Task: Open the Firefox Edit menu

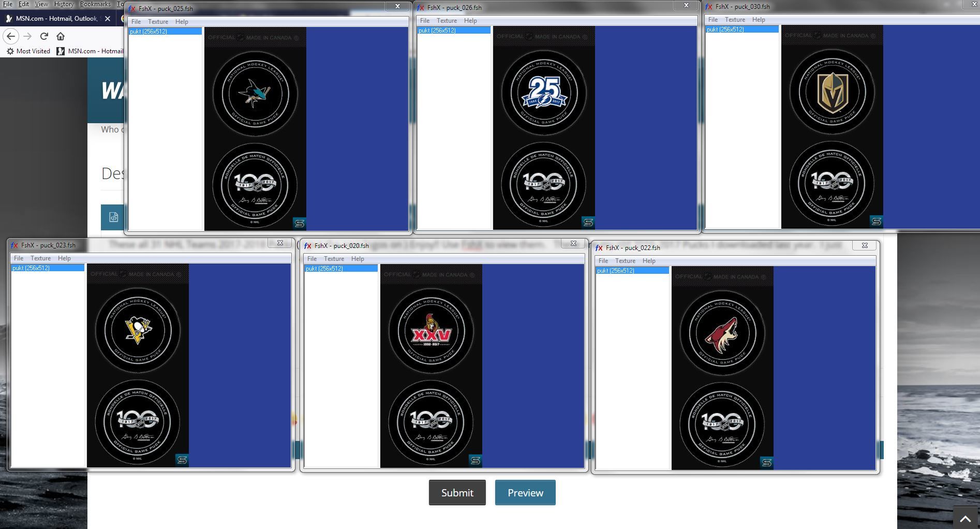Action: (24, 4)
